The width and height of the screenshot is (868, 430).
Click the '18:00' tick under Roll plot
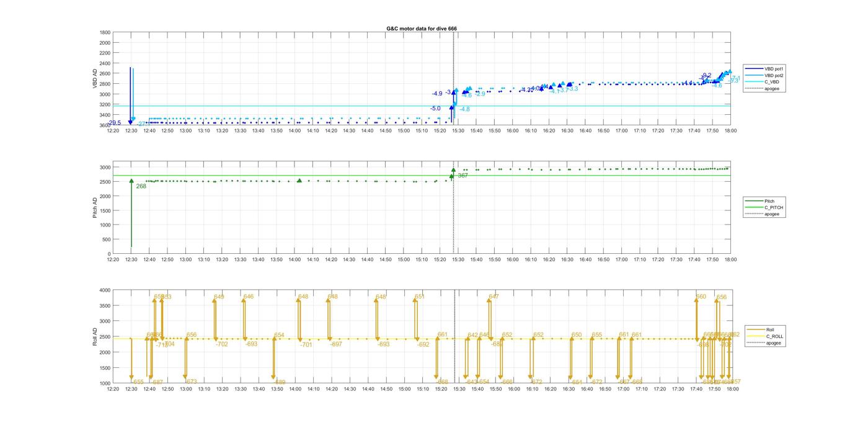pyautogui.click(x=732, y=389)
